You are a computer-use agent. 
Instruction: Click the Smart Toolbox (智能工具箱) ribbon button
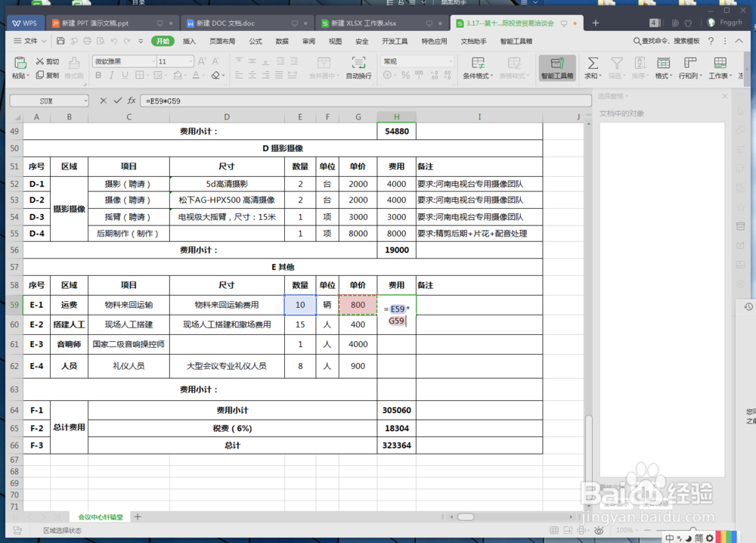pos(557,68)
